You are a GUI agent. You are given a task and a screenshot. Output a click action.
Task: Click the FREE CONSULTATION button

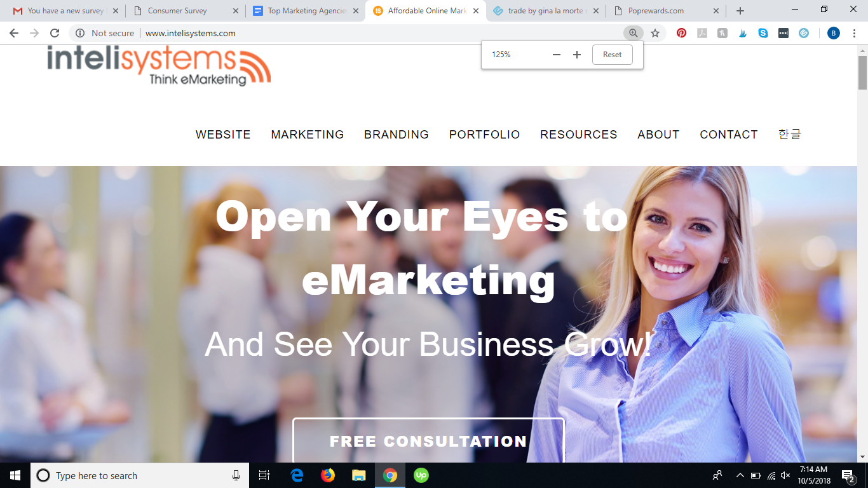[x=428, y=440]
